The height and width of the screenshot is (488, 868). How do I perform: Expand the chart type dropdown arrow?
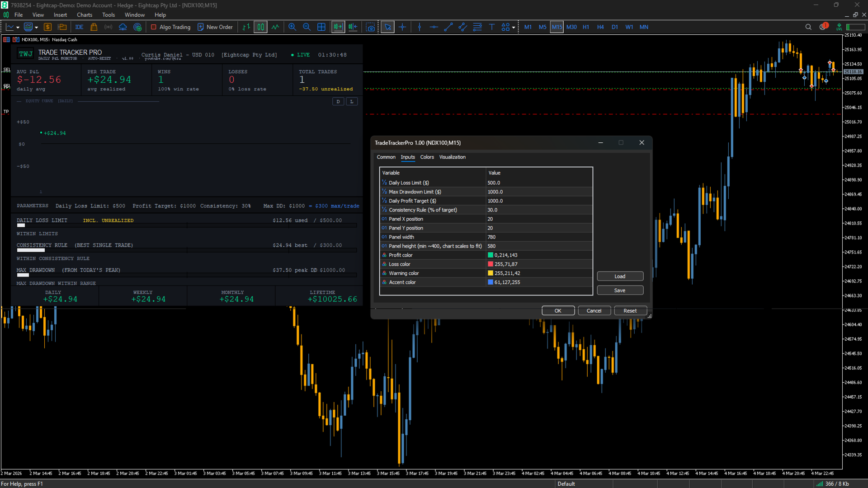point(18,28)
